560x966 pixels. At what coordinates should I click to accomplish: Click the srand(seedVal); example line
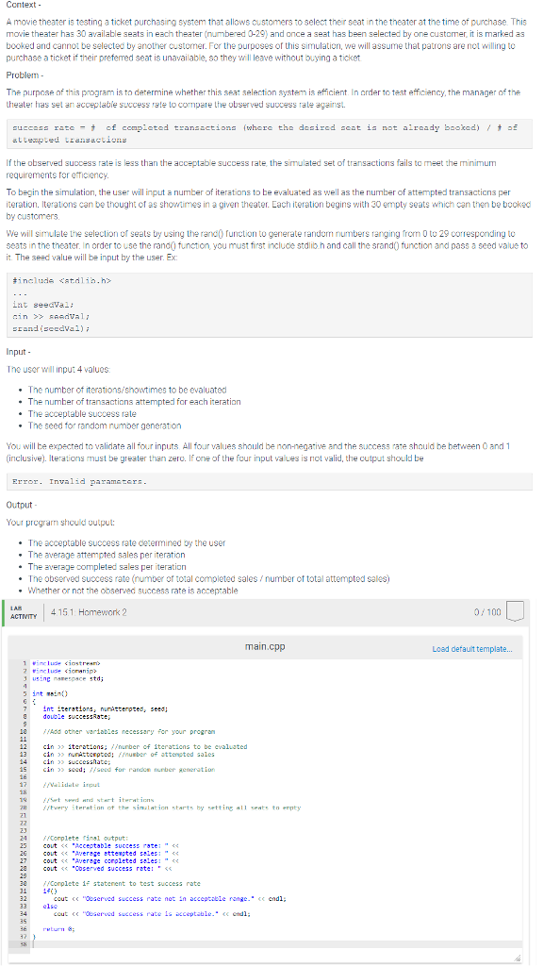coord(51,328)
